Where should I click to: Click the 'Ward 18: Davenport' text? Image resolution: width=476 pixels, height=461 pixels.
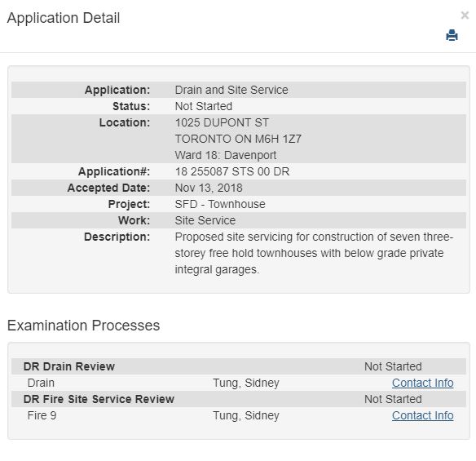click(226, 155)
